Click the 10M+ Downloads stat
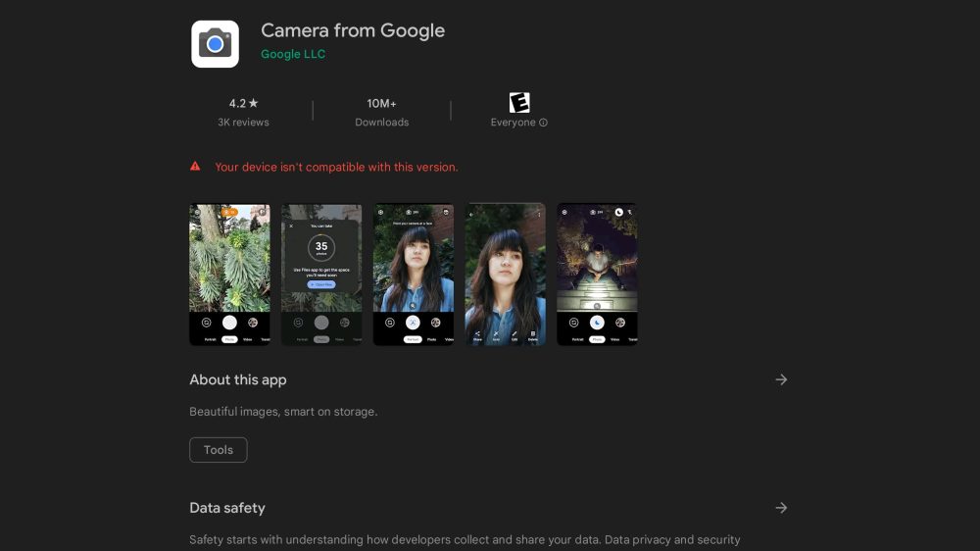 (381, 113)
